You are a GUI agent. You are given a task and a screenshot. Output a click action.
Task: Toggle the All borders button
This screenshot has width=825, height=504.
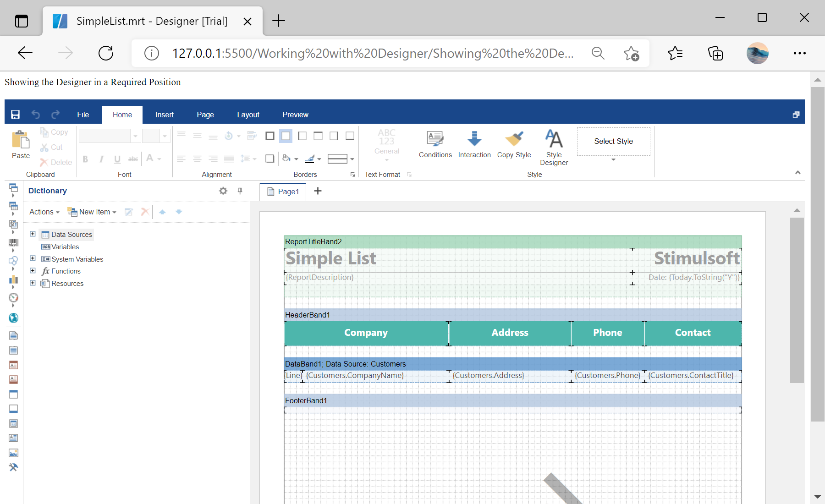click(270, 136)
